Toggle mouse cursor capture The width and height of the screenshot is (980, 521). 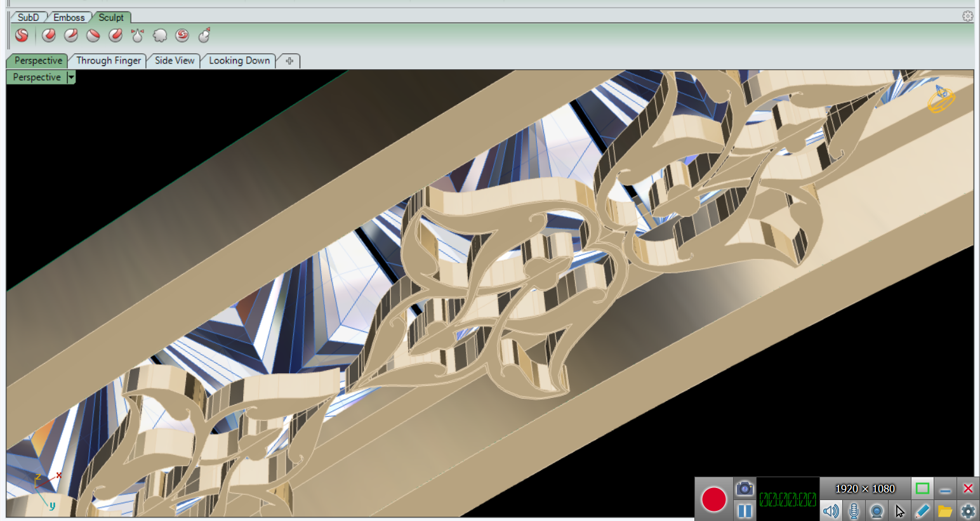pyautogui.click(x=899, y=511)
